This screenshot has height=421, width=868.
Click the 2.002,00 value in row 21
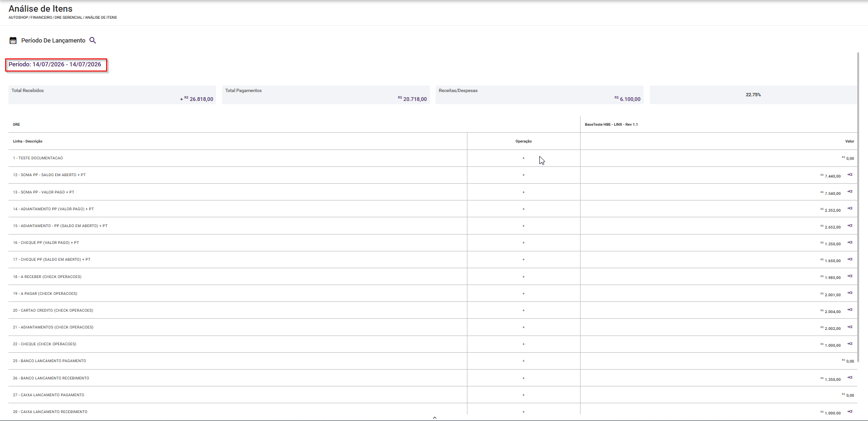pos(831,328)
